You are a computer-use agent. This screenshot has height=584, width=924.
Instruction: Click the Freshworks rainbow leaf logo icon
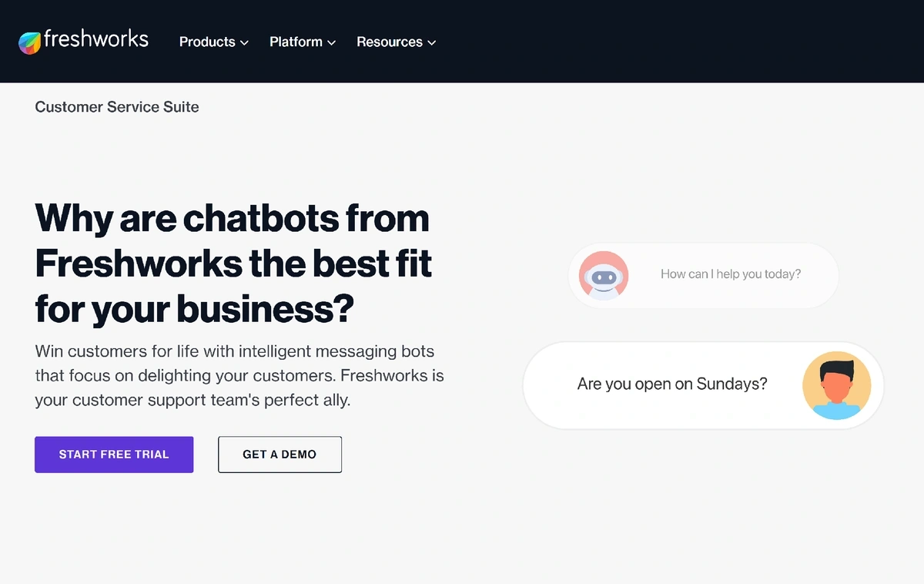tap(30, 42)
